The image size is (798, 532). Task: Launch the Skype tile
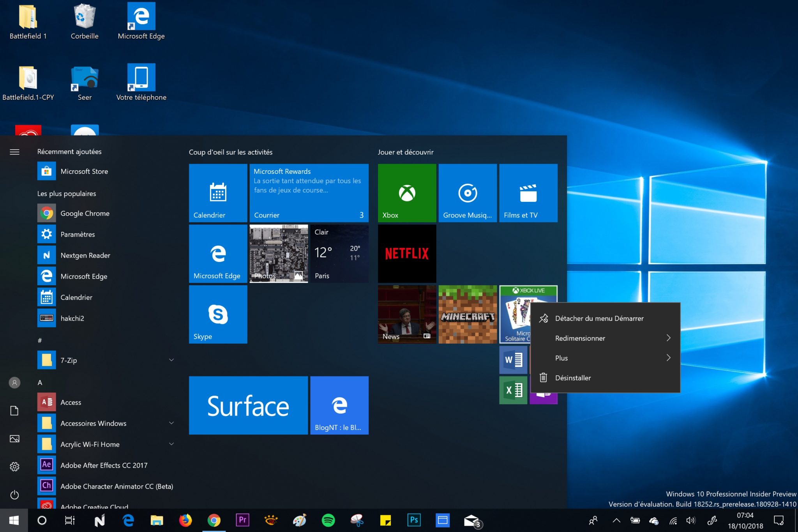218,315
